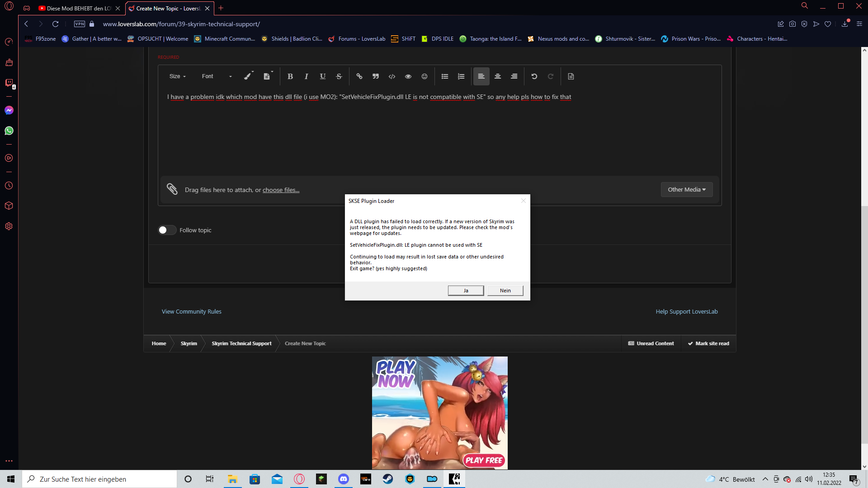Open a new browser tab
Image resolution: width=868 pixels, height=488 pixels.
(x=221, y=8)
